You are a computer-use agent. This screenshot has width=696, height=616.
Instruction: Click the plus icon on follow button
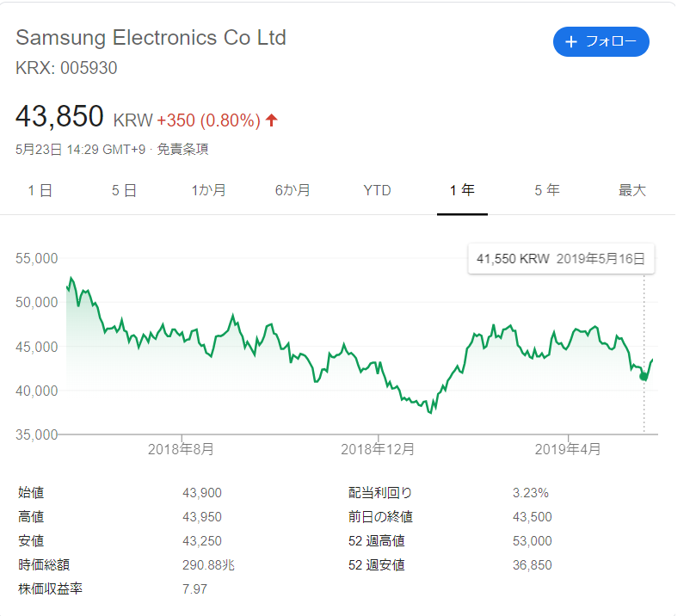571,41
